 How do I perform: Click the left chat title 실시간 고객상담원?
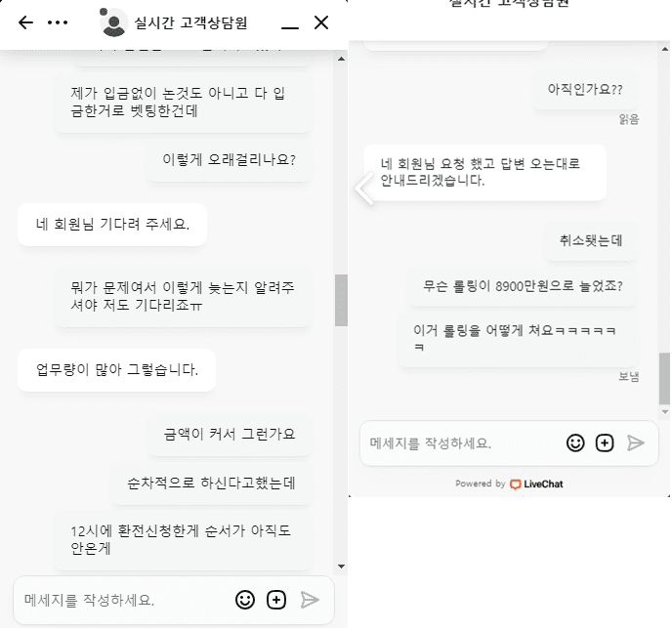[190, 22]
